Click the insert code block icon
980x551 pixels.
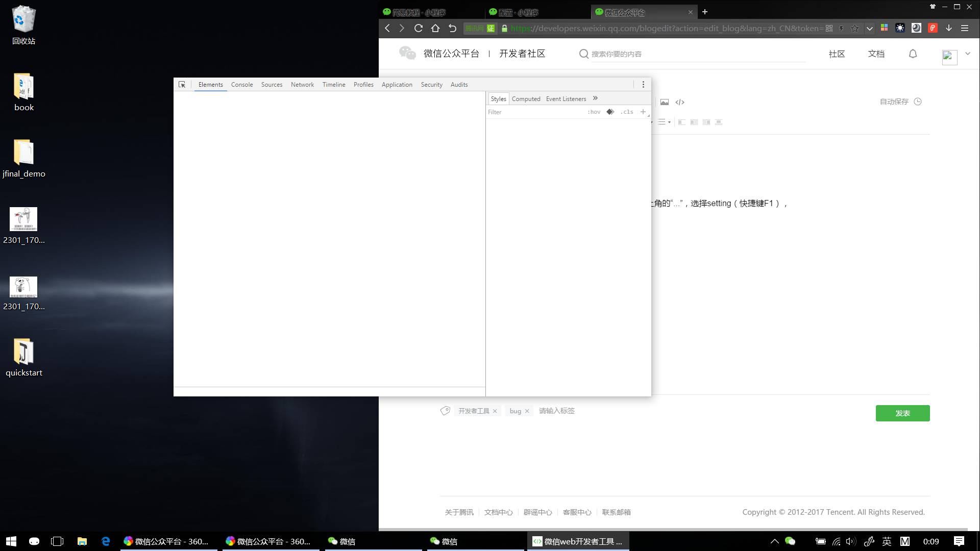tap(680, 102)
